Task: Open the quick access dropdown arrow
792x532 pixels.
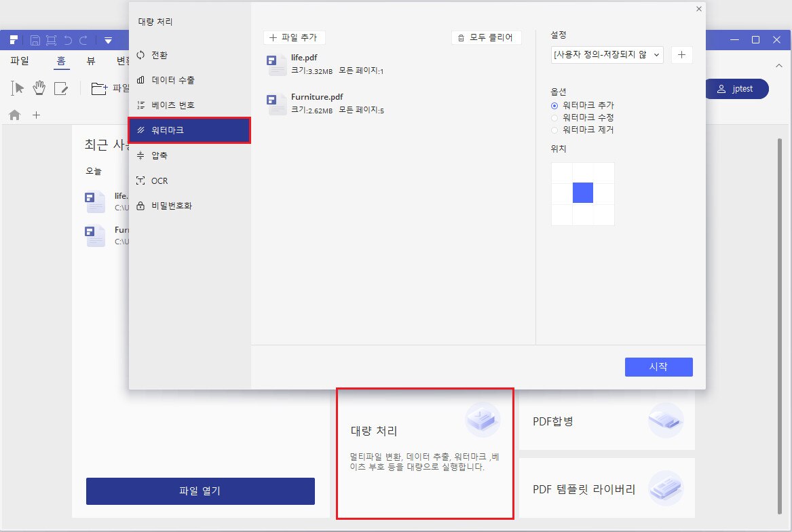Action: [x=108, y=41]
